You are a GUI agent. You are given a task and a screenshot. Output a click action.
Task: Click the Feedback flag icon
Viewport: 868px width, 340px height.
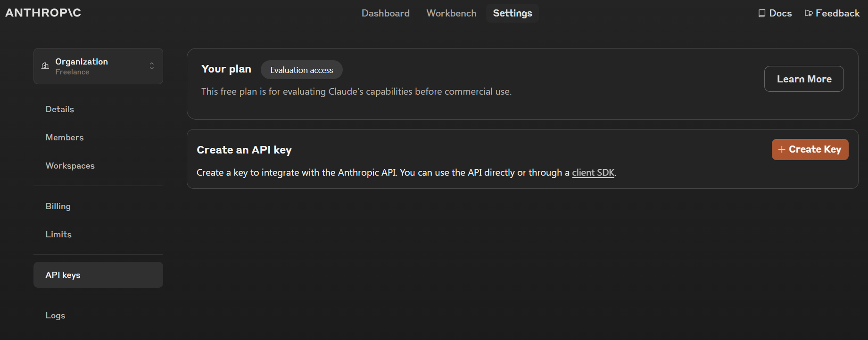809,13
